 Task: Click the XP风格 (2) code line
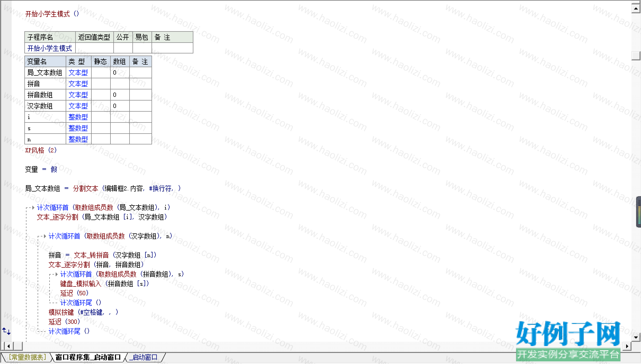click(x=41, y=151)
